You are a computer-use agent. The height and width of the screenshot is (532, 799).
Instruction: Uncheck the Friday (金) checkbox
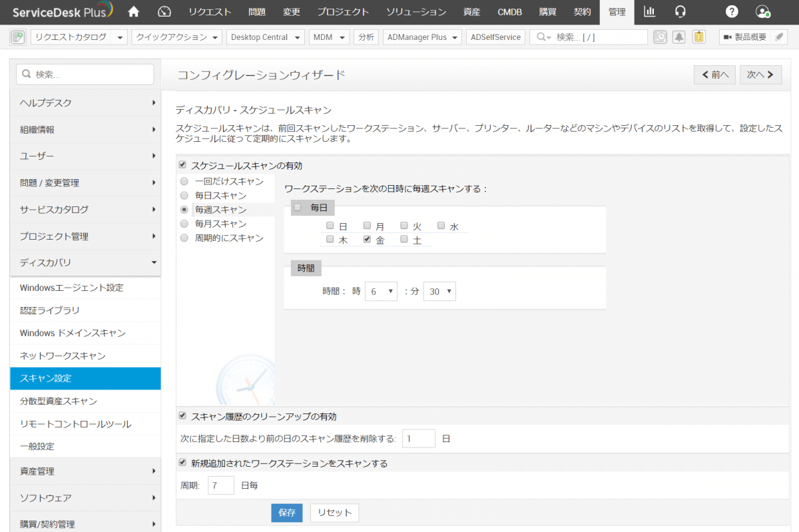click(x=367, y=239)
